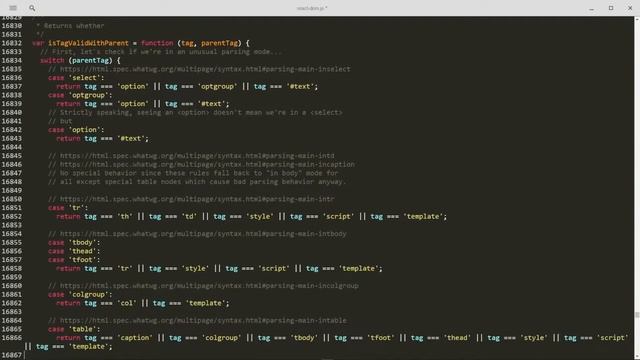
Task: Click line number 16834 in gutter
Action: 11,60
